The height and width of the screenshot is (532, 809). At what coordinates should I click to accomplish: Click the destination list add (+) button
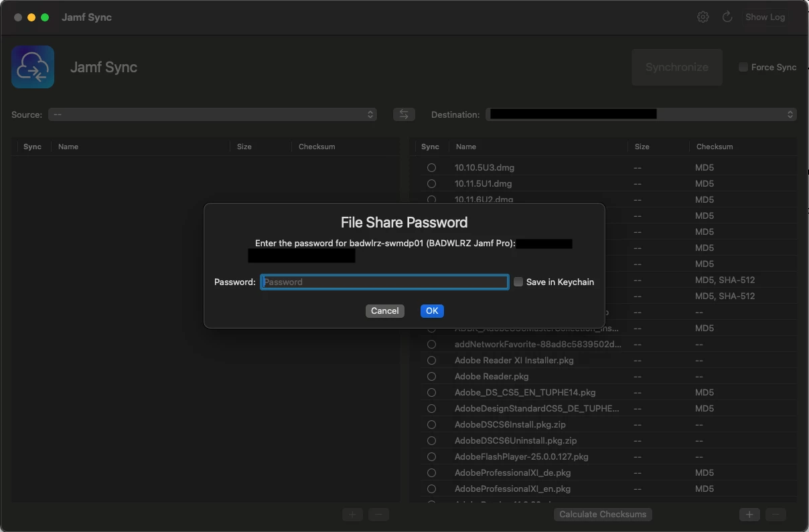[x=749, y=514]
